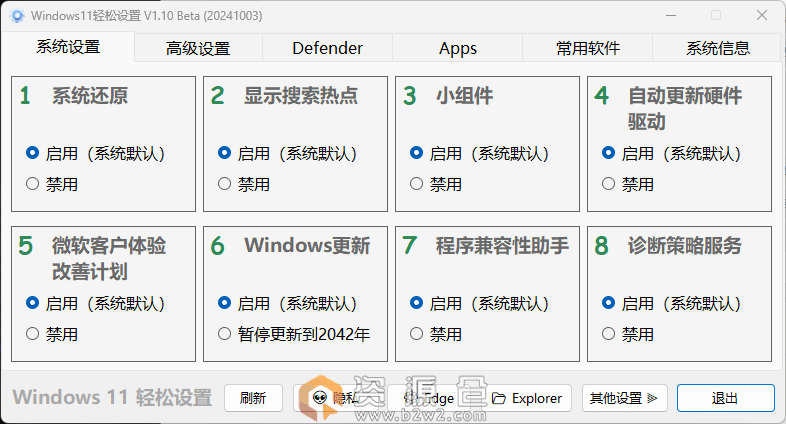Pause Windows updates until 2042
The width and height of the screenshot is (786, 424).
[x=225, y=334]
